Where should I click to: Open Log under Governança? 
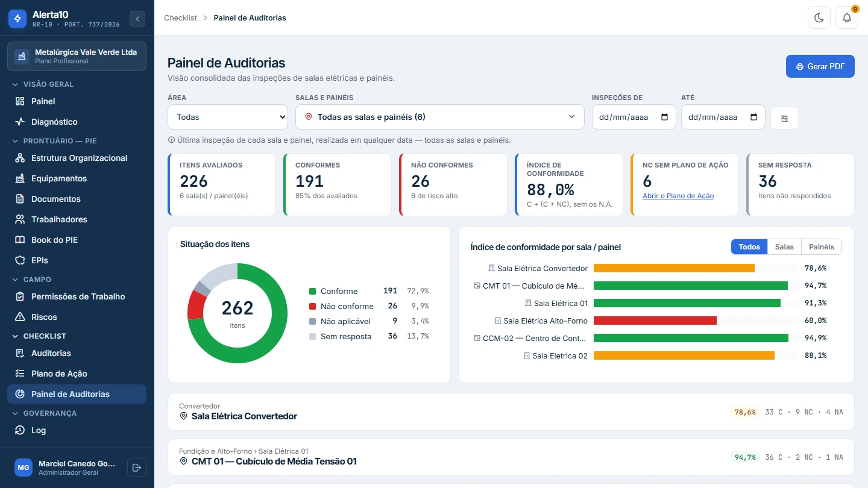click(x=77, y=430)
